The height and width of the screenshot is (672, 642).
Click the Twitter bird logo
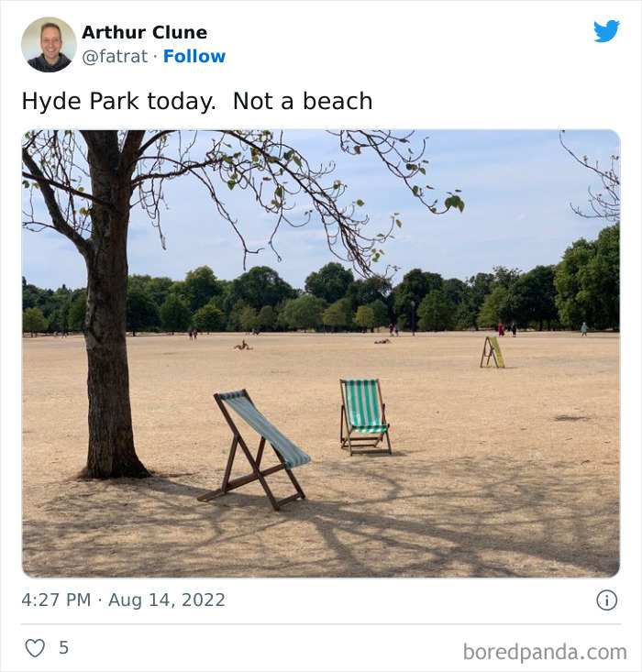[606, 31]
